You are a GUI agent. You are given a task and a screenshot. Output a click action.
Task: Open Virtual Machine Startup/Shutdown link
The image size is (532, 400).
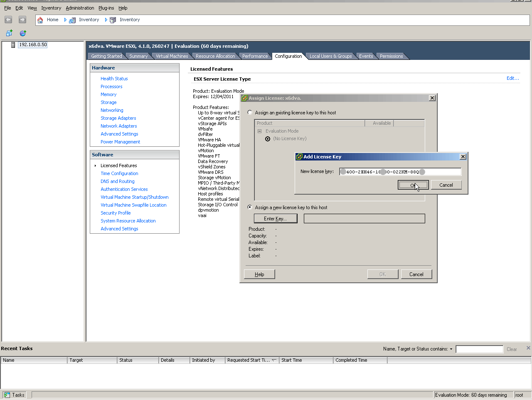click(135, 197)
